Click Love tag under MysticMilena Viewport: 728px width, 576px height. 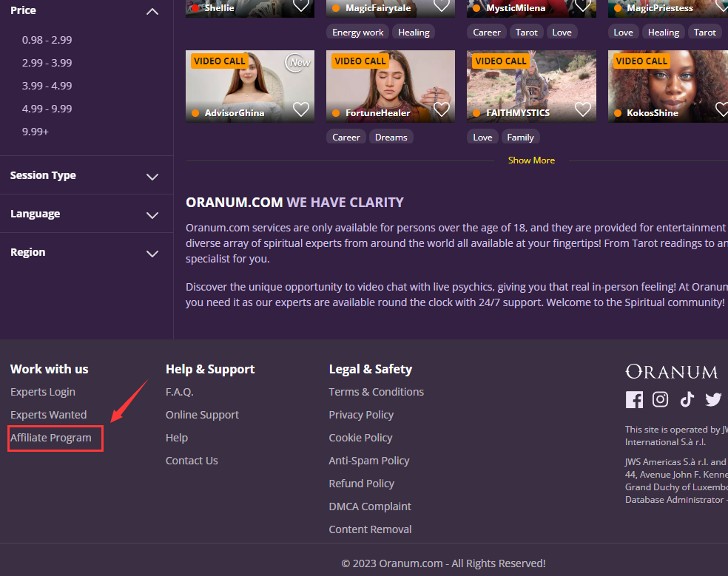click(562, 32)
